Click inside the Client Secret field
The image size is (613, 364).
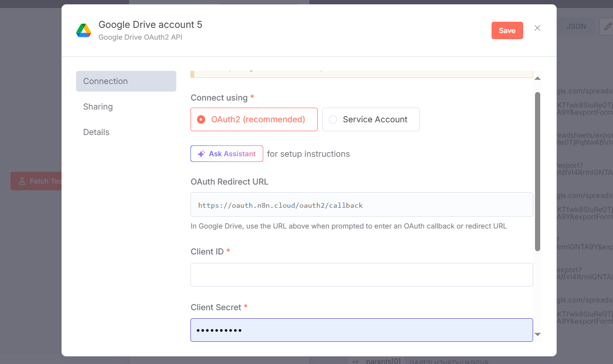362,330
